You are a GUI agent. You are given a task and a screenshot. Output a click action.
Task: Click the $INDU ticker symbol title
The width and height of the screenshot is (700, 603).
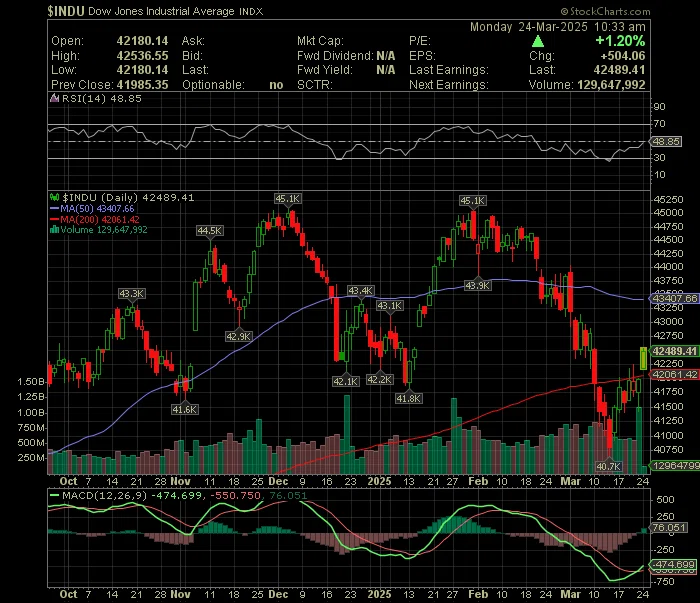[66, 11]
